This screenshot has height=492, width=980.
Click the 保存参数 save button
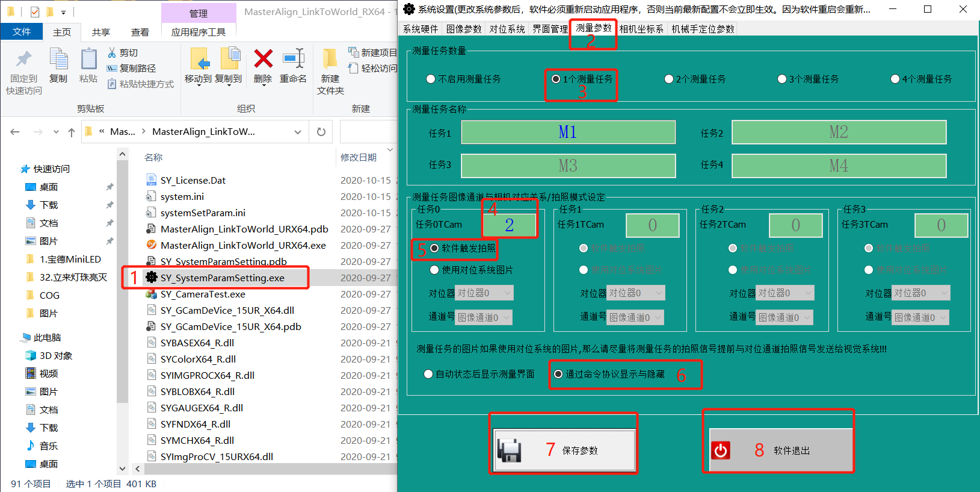click(564, 450)
